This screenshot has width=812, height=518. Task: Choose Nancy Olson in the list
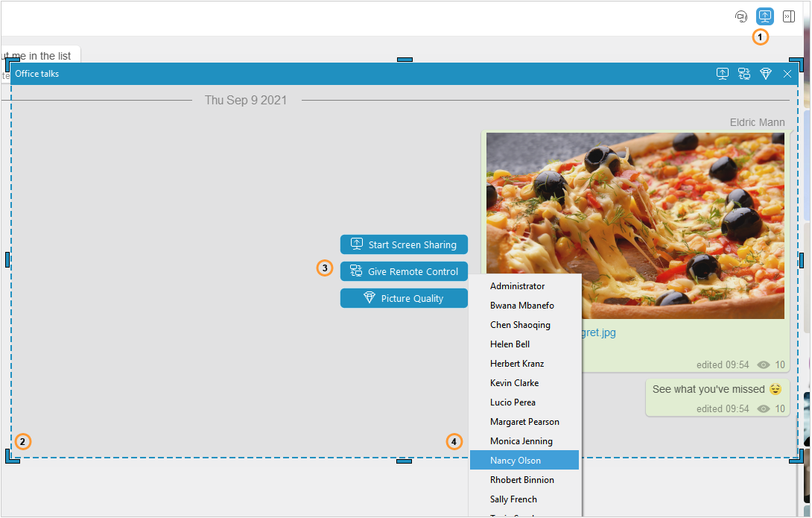pos(516,461)
